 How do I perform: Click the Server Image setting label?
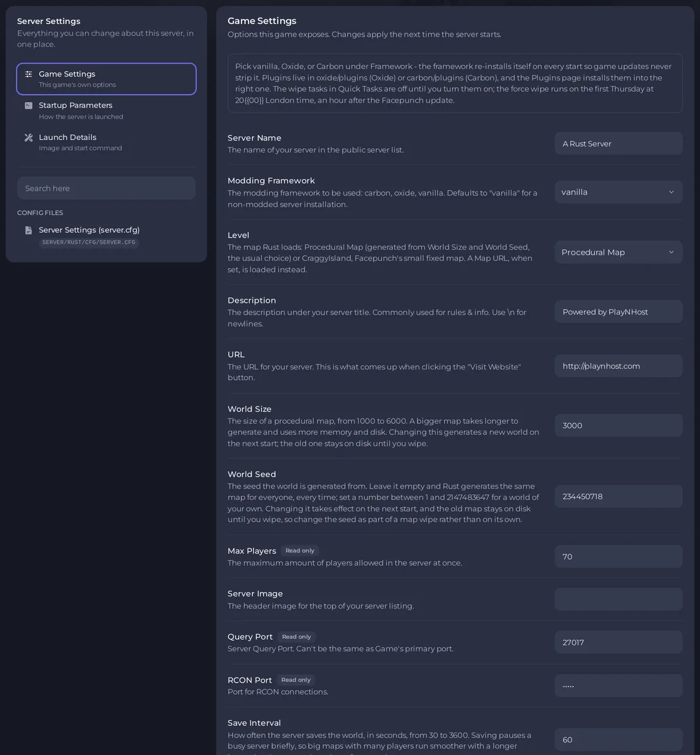256,593
